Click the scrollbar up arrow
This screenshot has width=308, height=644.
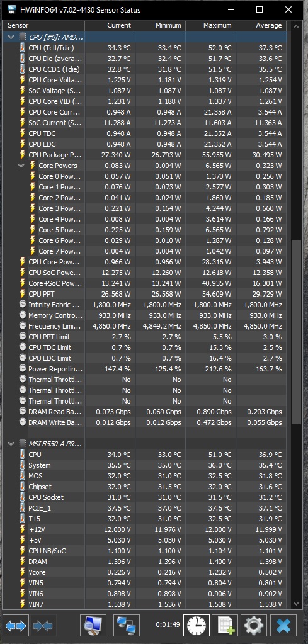295,26
